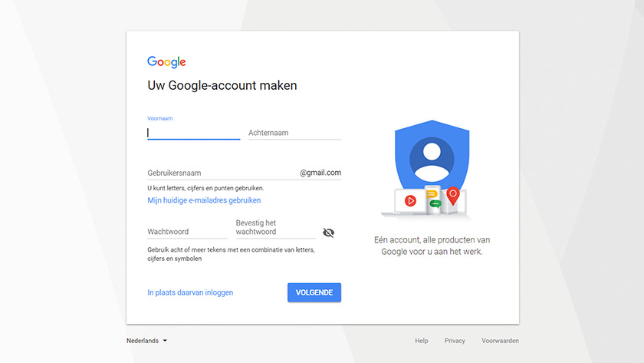This screenshot has width=644, height=363.
Task: Open the Nederlands language dropdown
Action: 146,341
